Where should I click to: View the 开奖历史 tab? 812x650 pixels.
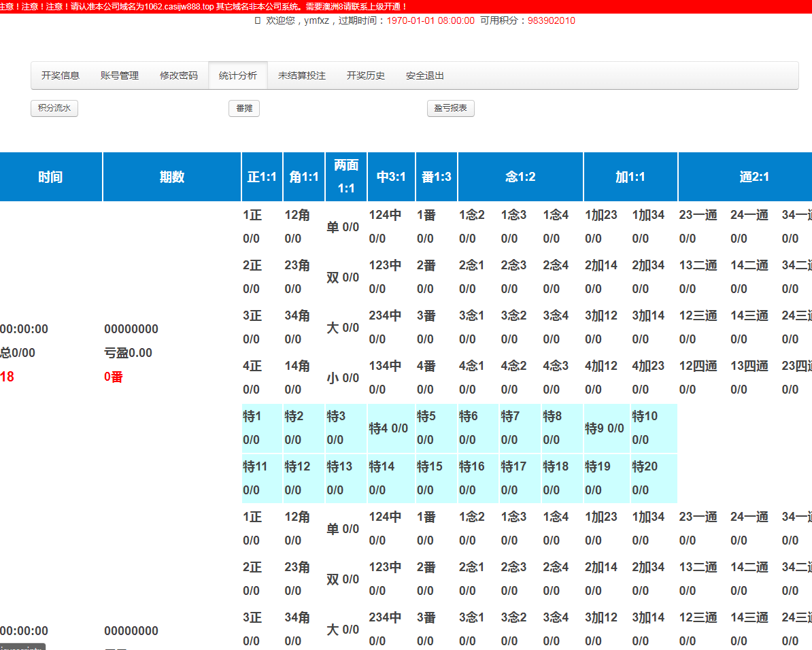[366, 75]
